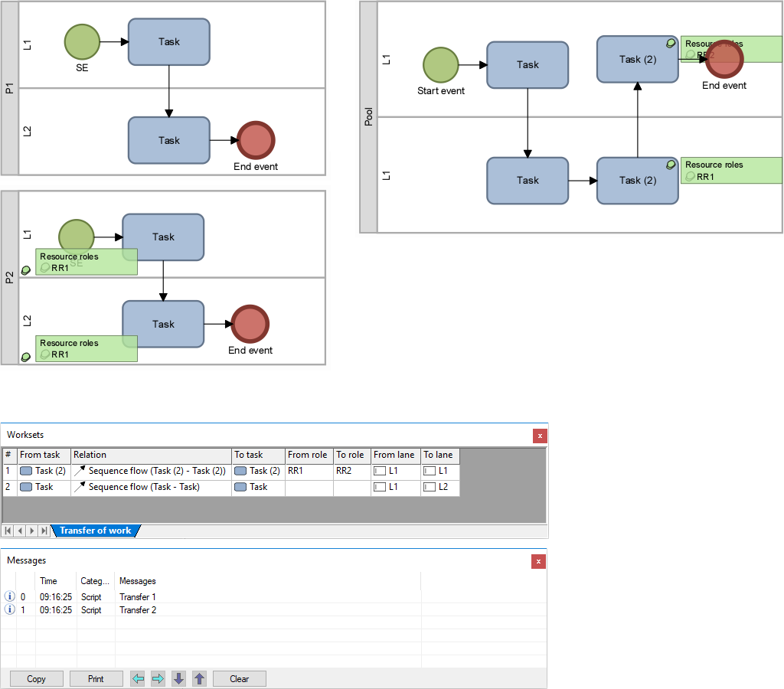Image resolution: width=784 pixels, height=689 pixels.
Task: Select the RR1 resource roles box in Pool
Action: coord(730,171)
